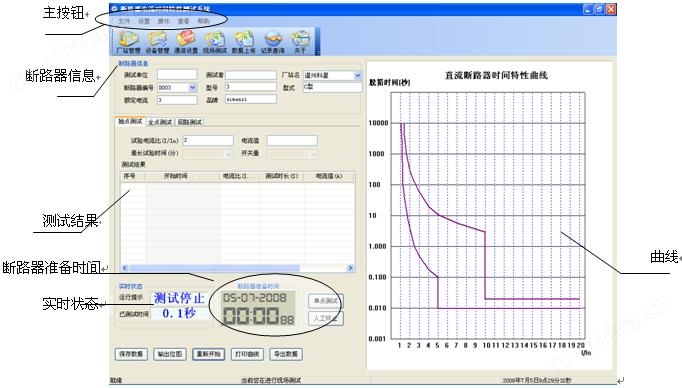Click the 试验电流比 input field

[208, 140]
